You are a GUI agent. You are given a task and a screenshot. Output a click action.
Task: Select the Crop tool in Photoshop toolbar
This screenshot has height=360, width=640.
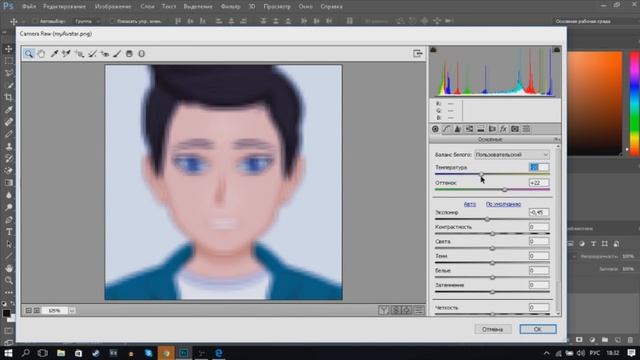click(8, 98)
